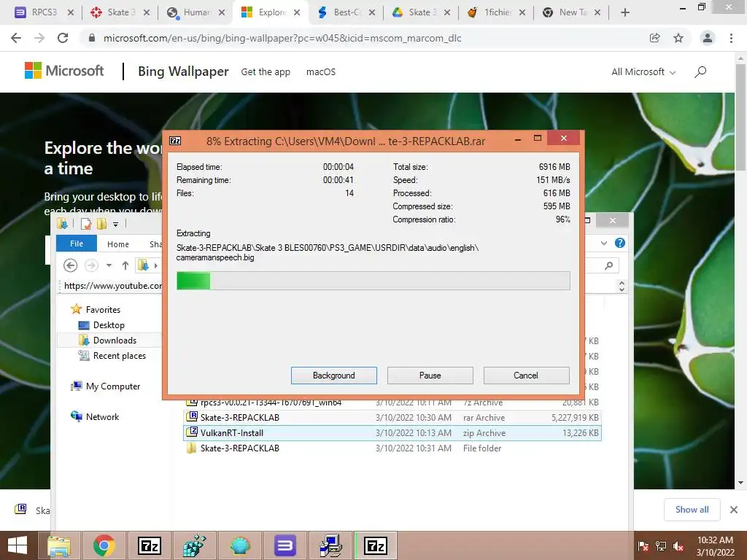
Task: Open a new Chrome tab with plus
Action: click(625, 12)
